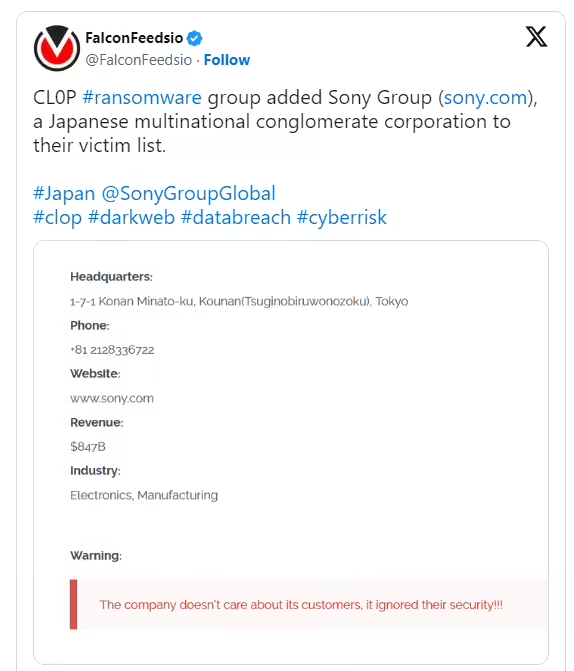Click the Headquarters address text in image
Screen dimensions: 574x671
tap(239, 301)
